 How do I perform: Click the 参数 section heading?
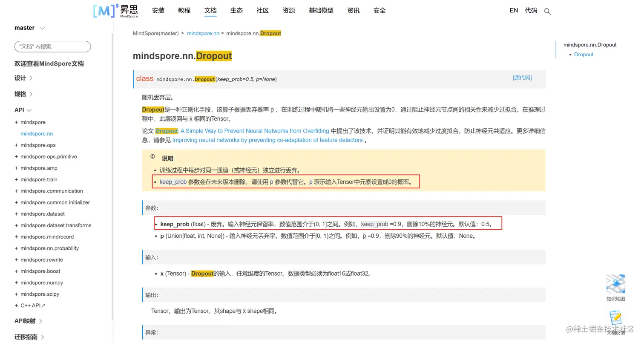click(x=152, y=208)
